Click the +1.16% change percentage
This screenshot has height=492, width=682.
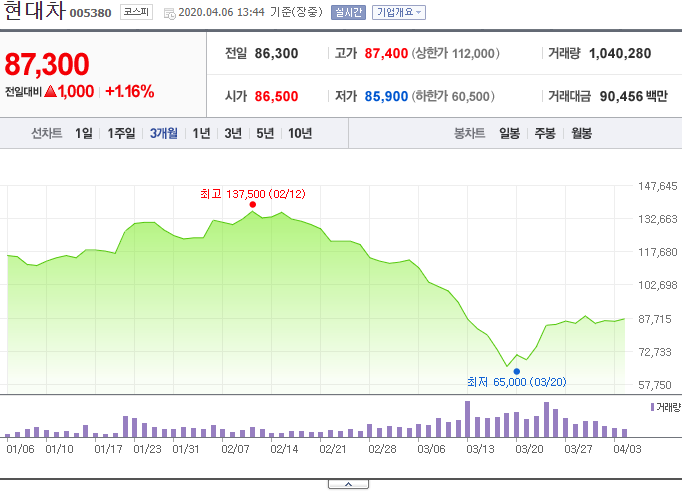click(130, 91)
